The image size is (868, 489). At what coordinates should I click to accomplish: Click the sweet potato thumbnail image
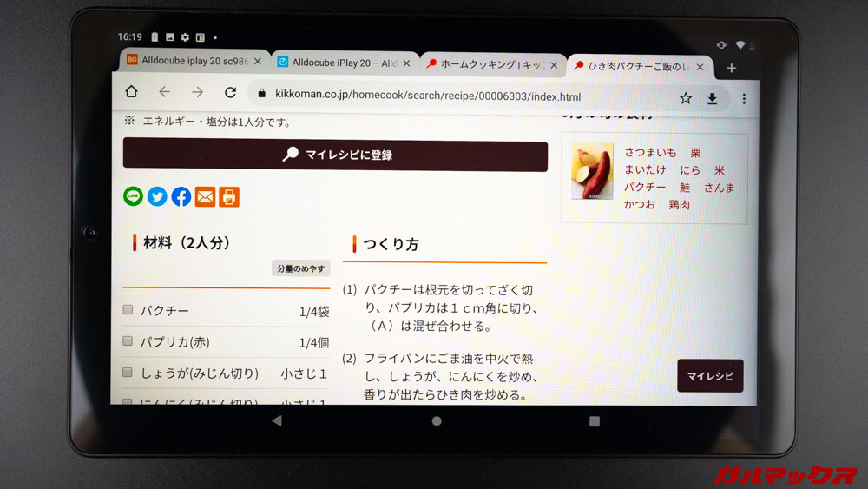click(592, 170)
